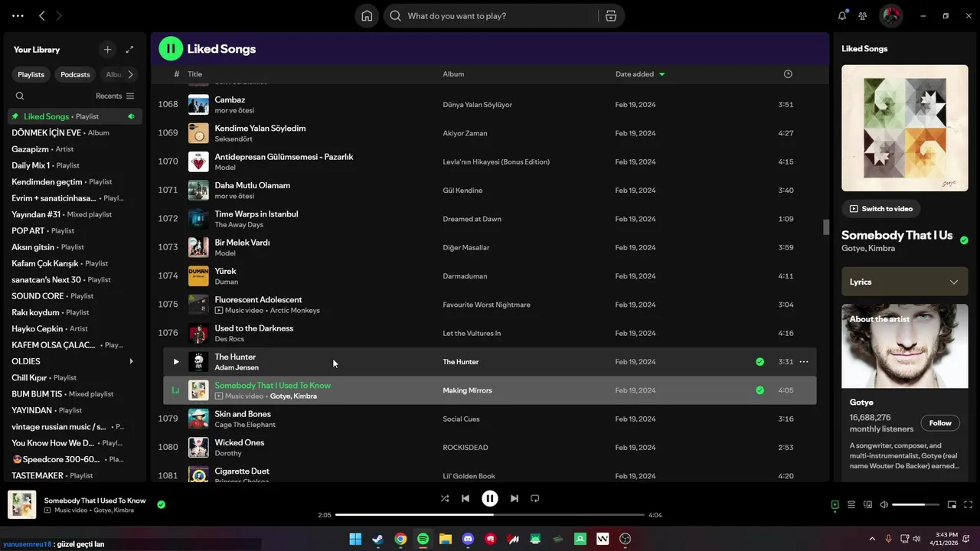Open Gotye artist link in Liked Songs row
980x551 pixels.
click(280, 396)
